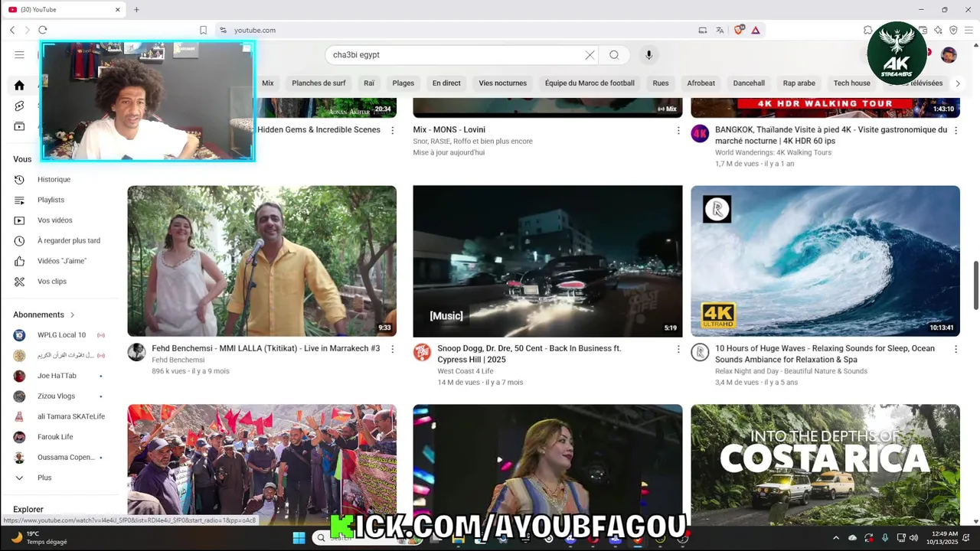Open Relax Night and Day channel avatar

700,352
